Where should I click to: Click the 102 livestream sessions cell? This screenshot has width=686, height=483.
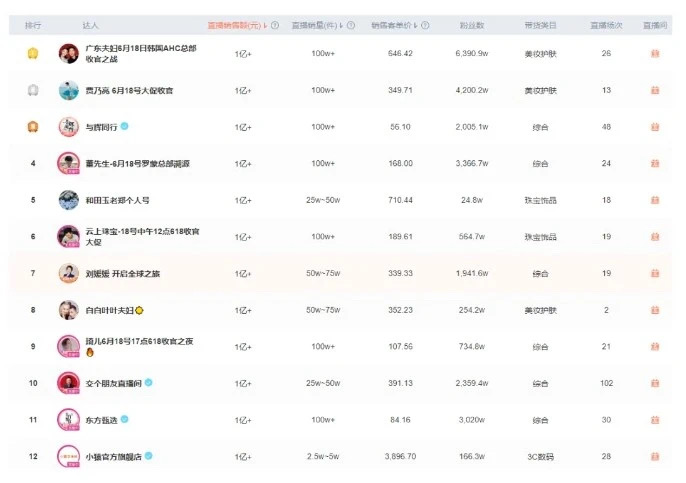click(x=606, y=383)
